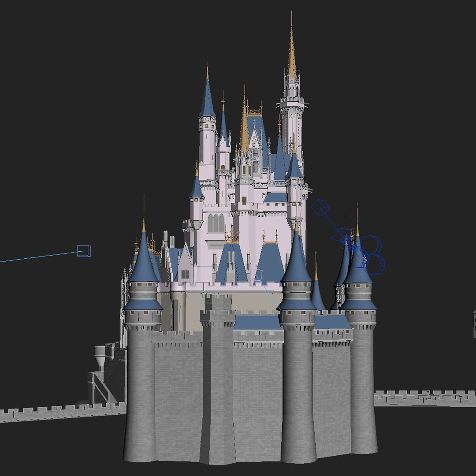476x476 pixels.
Task: Select the low crenellated wall at far right
Action: point(425,398)
